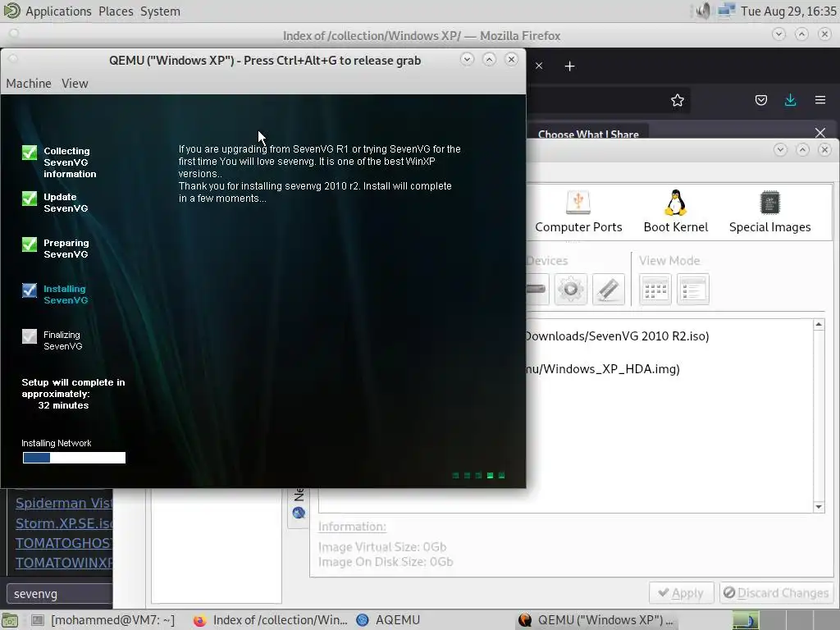Click the Finalizing SevenVG checkbox

[x=30, y=336]
